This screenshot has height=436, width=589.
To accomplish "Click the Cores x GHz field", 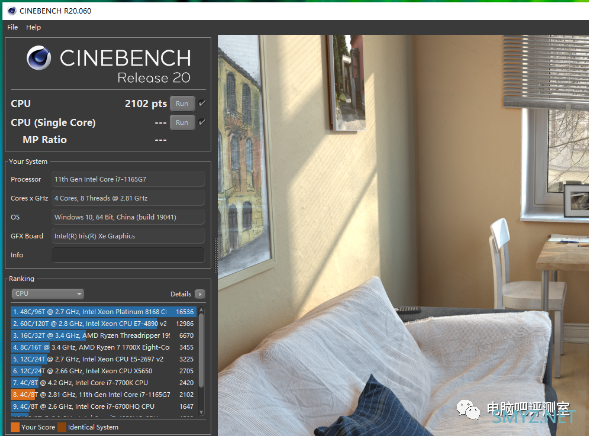I will coord(128,198).
